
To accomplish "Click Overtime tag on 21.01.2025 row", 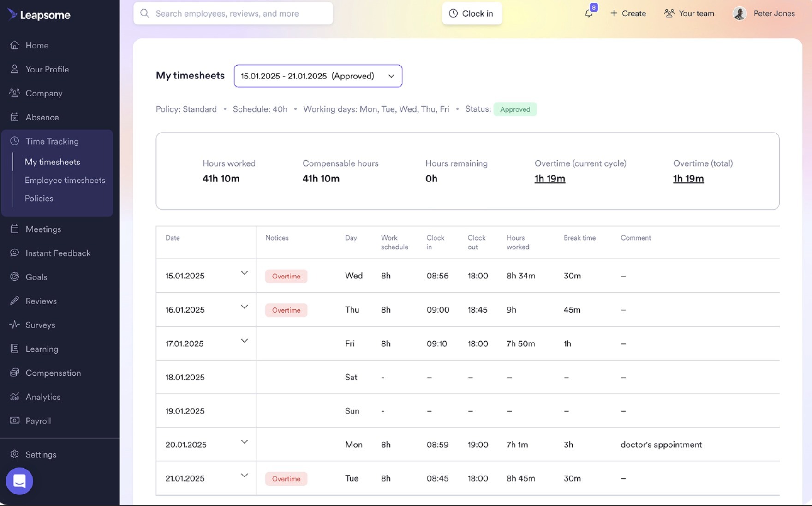I will [x=286, y=479].
